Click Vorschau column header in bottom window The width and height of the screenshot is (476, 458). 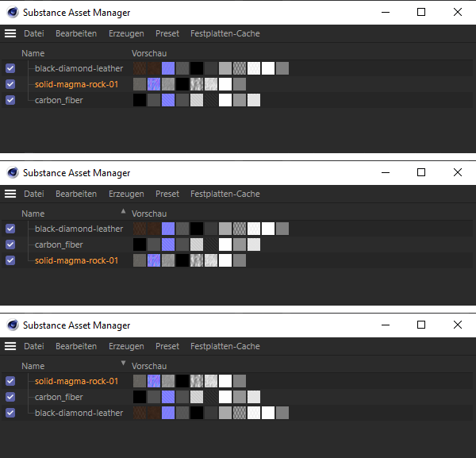click(149, 366)
